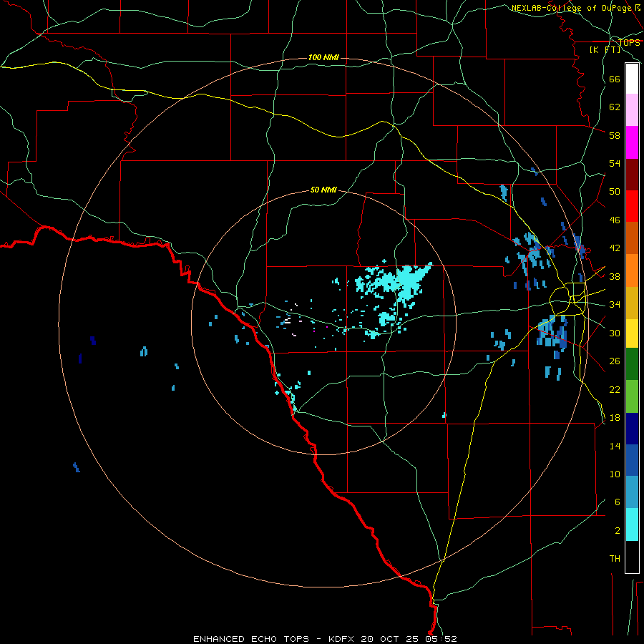Screen dimensions: 644x644
Task: Click the legend value "58"
Action: click(x=615, y=135)
